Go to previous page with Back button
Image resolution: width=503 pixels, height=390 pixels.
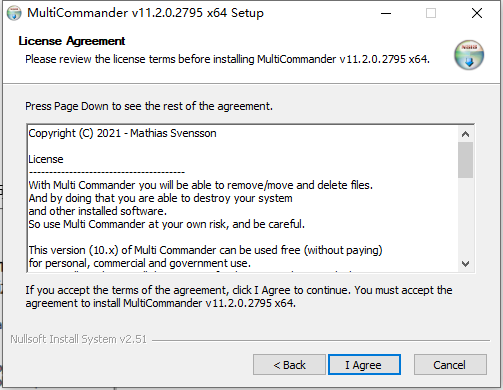[289, 365]
